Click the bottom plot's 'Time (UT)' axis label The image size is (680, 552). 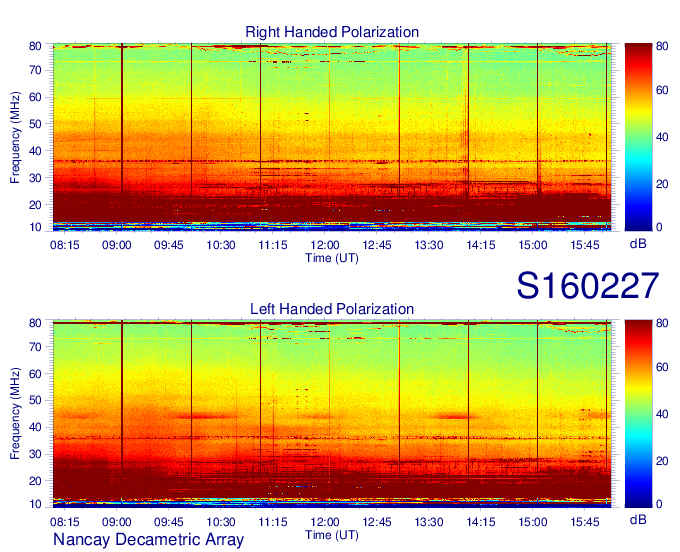[x=332, y=535]
